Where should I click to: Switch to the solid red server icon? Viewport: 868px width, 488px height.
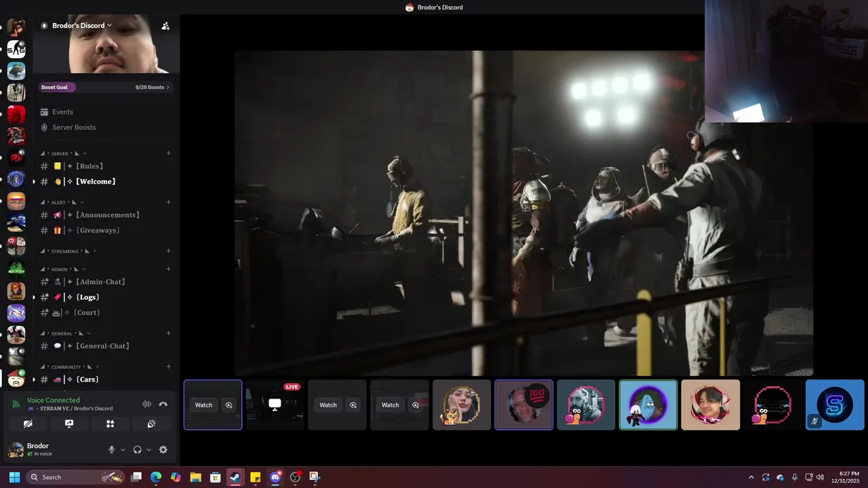tap(16, 115)
